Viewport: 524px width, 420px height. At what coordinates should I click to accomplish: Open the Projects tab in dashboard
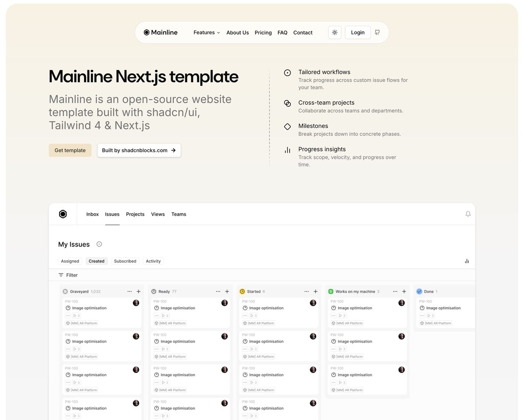pyautogui.click(x=135, y=214)
